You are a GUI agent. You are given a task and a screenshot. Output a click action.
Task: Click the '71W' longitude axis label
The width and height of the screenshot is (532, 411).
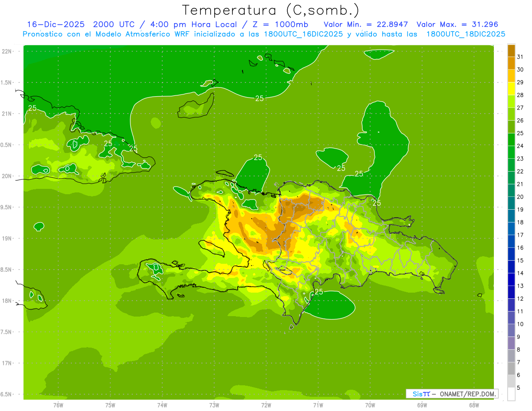[318, 405]
